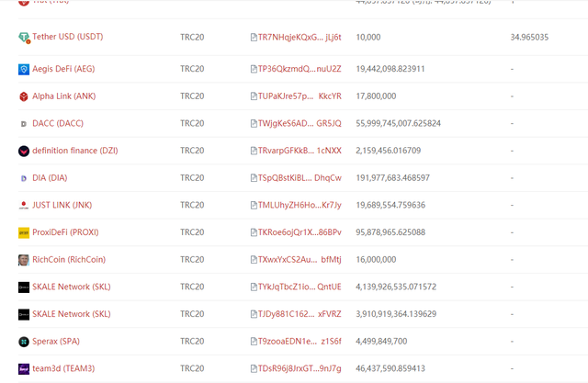Screen dimensions: 588x383
Task: Open the Tether USD (USDT) token link
Action: tap(67, 37)
